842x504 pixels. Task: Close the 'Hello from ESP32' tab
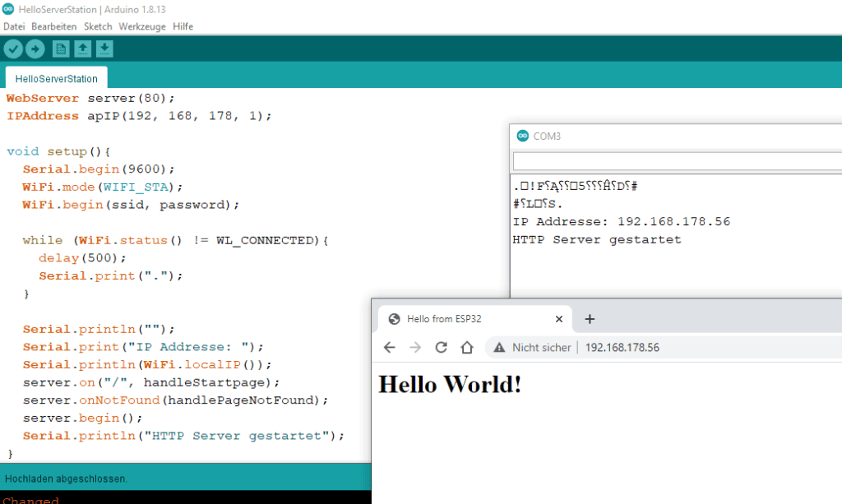click(559, 319)
